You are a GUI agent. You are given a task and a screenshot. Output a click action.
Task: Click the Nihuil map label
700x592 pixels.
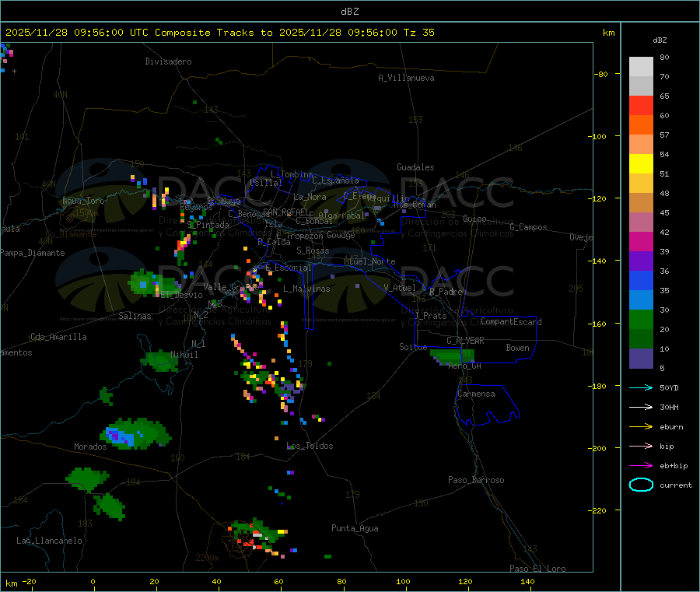tap(184, 355)
